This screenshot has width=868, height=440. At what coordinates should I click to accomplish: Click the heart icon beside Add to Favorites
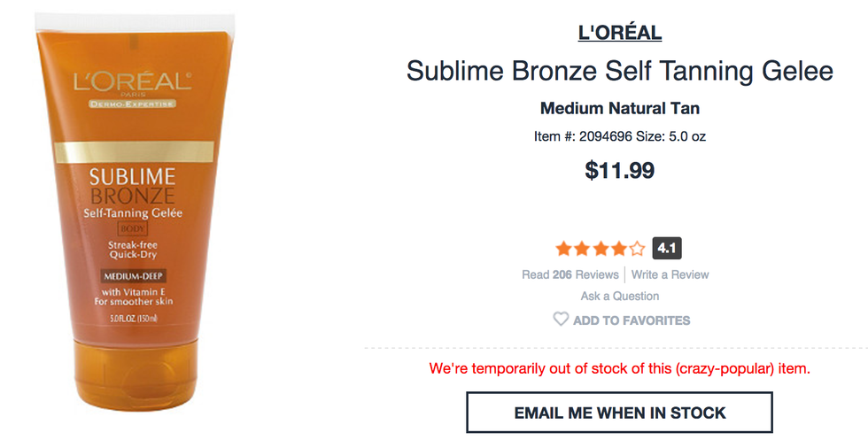tap(561, 320)
